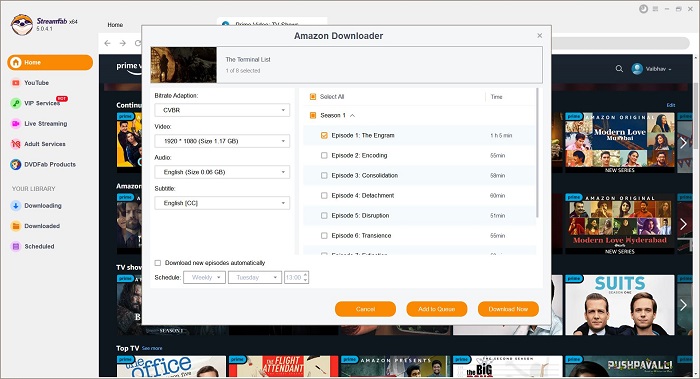Open The Flight Attendant poster
The height and width of the screenshot is (379, 700).
(x=283, y=367)
